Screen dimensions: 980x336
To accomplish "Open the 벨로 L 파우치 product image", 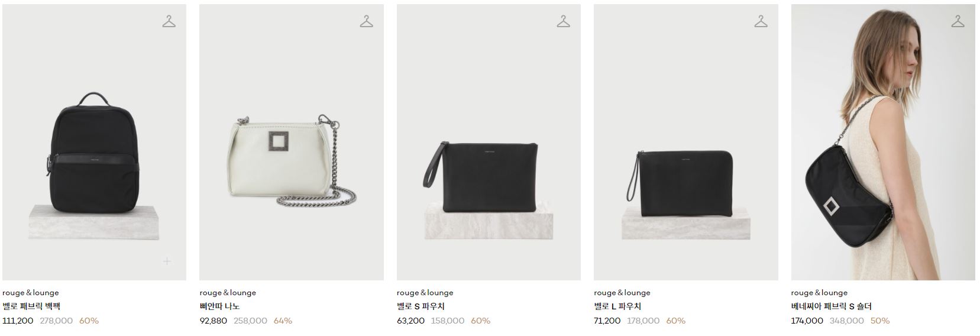I will (x=685, y=142).
